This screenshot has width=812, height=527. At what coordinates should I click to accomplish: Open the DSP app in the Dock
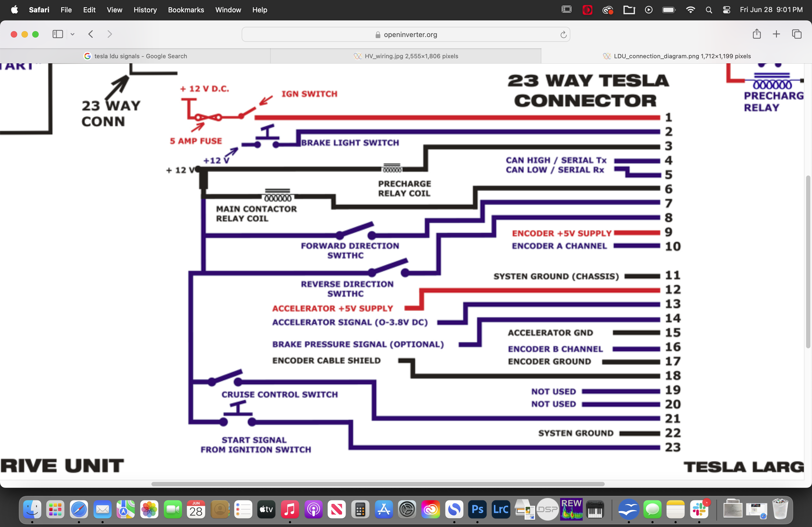548,509
